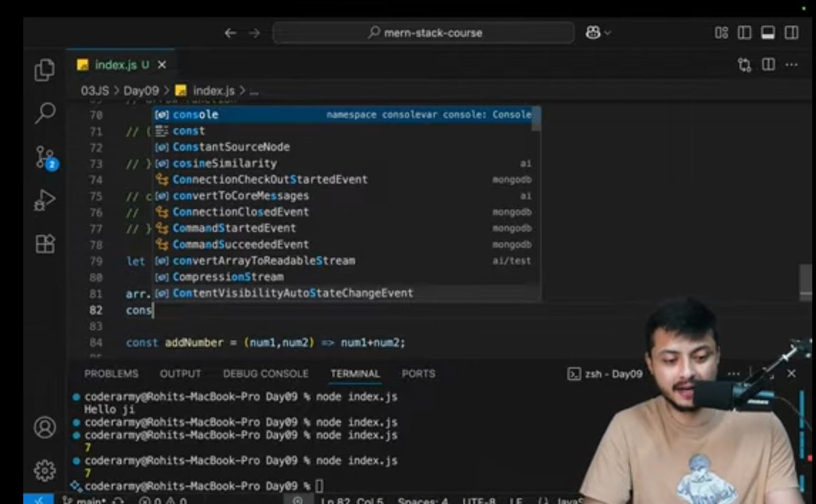Switch to the DEBUG CONSOLE tab
Screen dimensions: 816x504
265,373
